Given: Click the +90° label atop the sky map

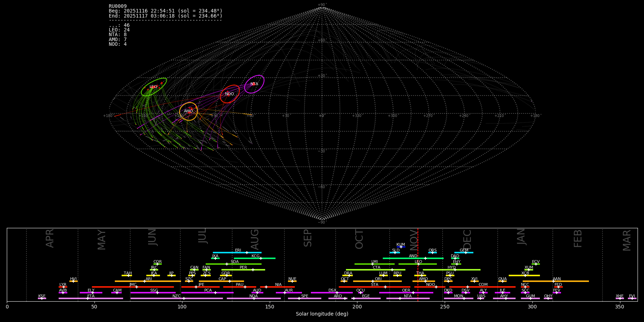Looking at the screenshot, I should coord(322,5).
